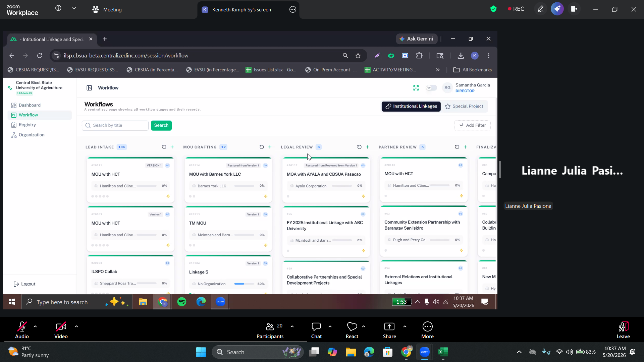The image size is (644, 362).
Task: Expand Participants options caret
Action: 292,326
